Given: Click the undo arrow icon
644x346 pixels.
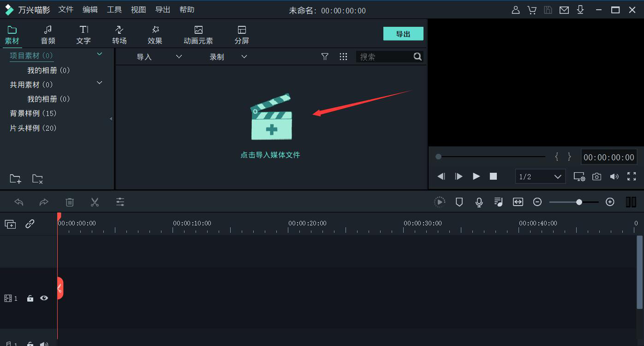Looking at the screenshot, I should 18,202.
